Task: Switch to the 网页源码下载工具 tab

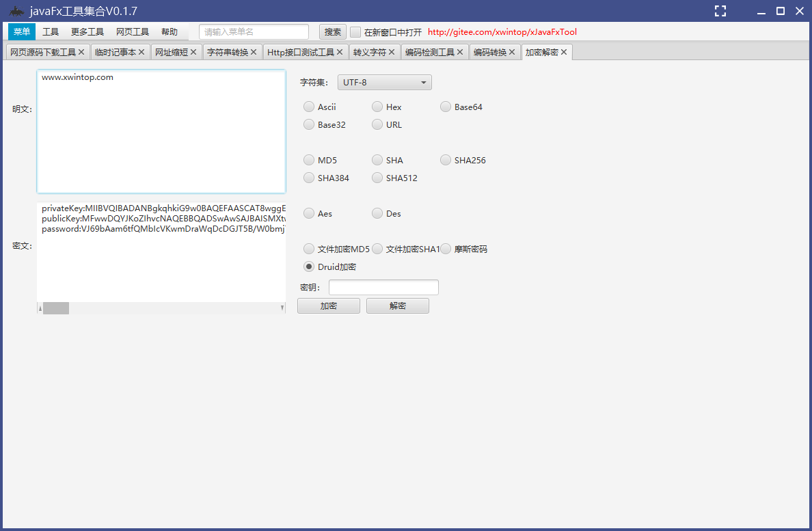Action: coord(43,52)
